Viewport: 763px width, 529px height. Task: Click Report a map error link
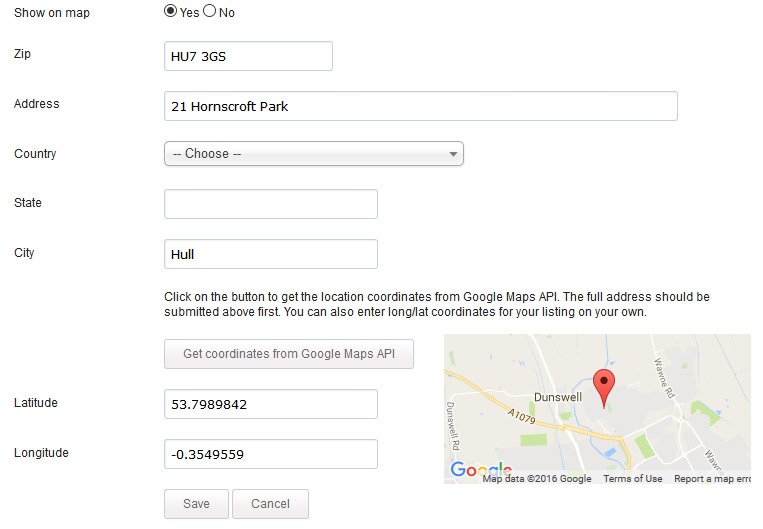click(711, 479)
